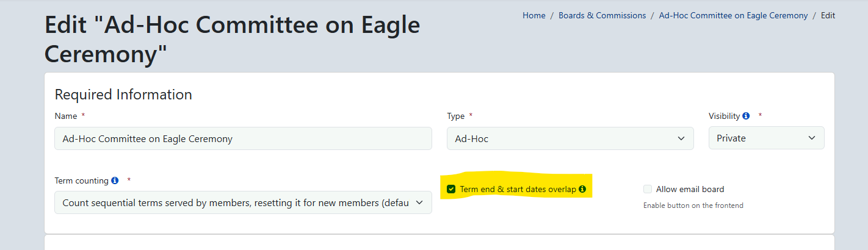Screen dimensions: 868x250
Task: Click the Visibility info icon
Action: tap(746, 116)
